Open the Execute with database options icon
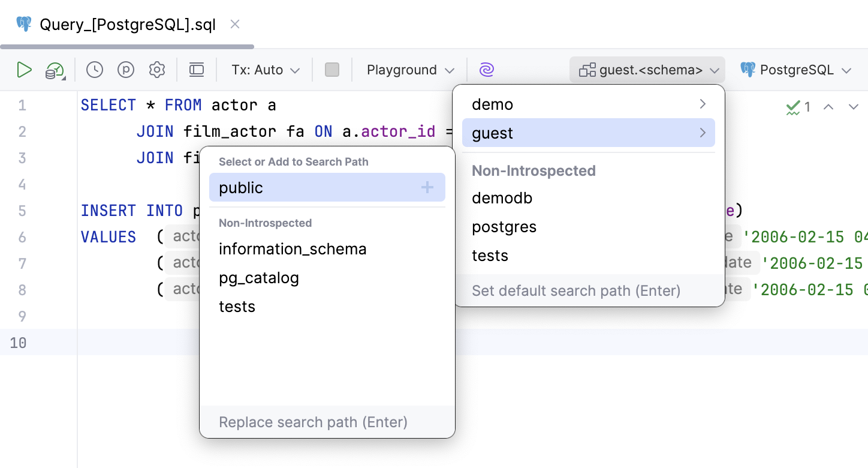 point(53,70)
